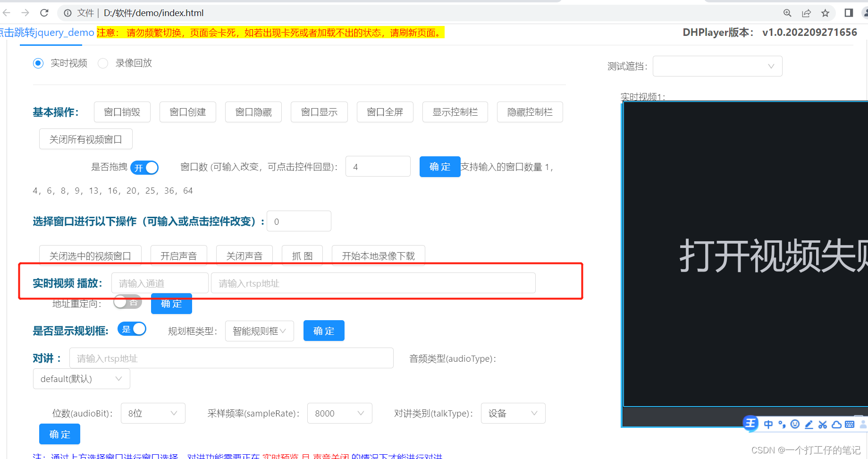Viewport: 868px width, 459px height.
Task: Click 开始本地录像下载 button
Action: pos(379,255)
